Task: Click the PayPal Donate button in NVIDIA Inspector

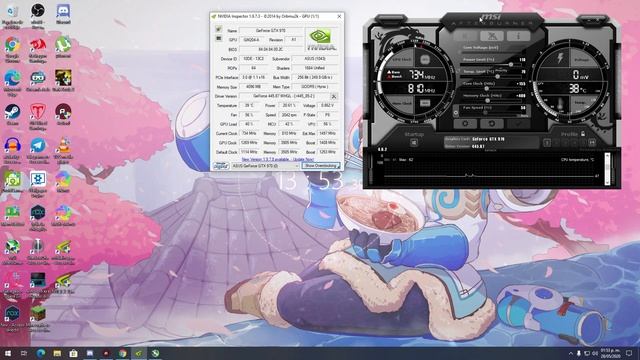Action: click(221, 166)
